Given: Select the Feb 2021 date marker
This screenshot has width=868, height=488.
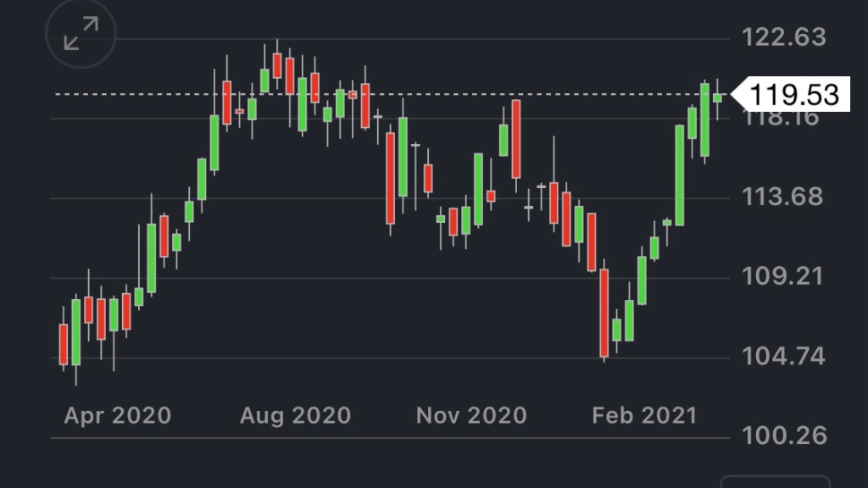Looking at the screenshot, I should coord(644,415).
